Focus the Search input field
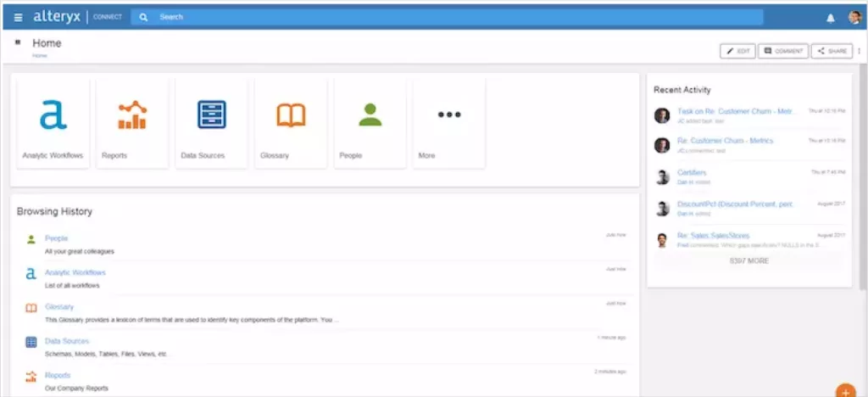Screen dimensions: 868x397 point(447,17)
